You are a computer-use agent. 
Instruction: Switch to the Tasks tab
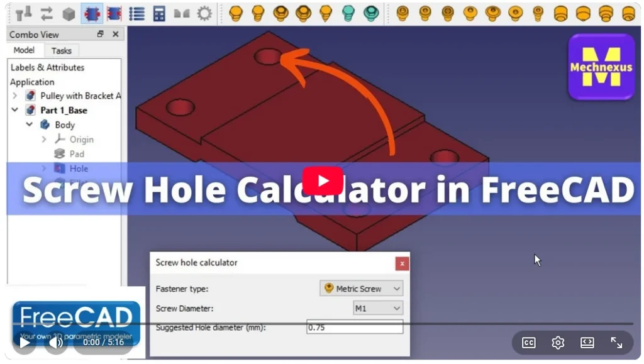61,50
